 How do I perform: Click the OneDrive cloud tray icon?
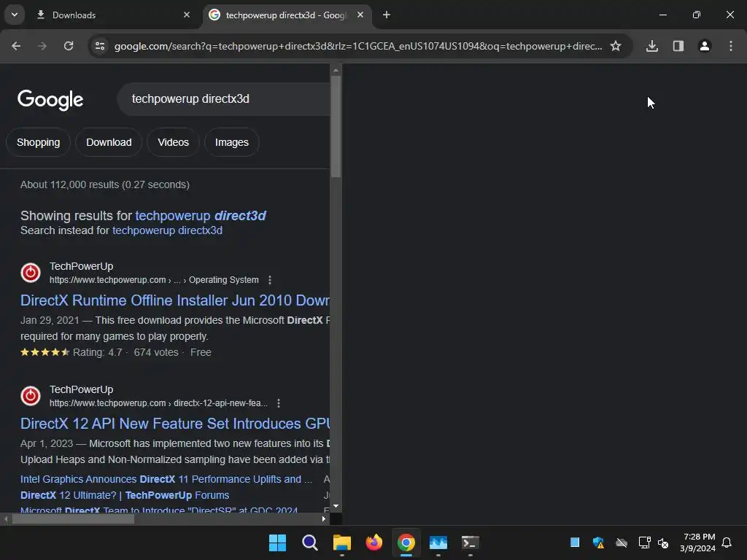tap(622, 542)
